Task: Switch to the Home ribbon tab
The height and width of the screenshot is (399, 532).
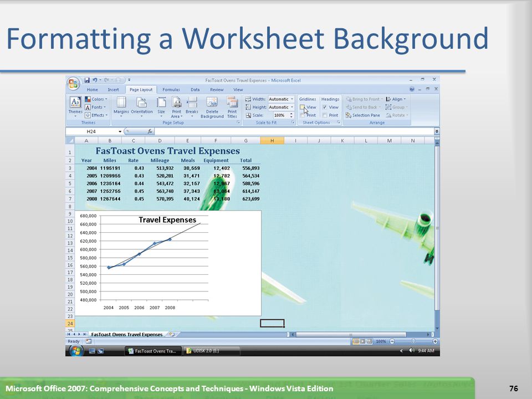Action: [x=92, y=90]
